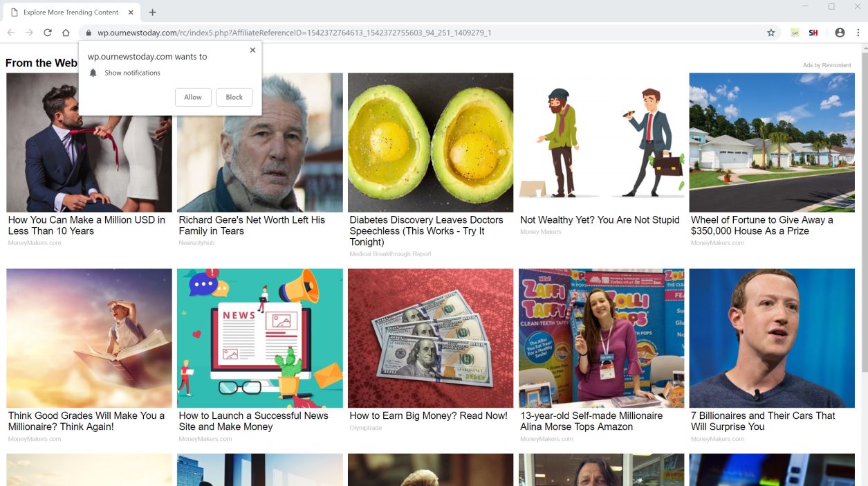Open How to Earn Big Money headline

(428, 415)
